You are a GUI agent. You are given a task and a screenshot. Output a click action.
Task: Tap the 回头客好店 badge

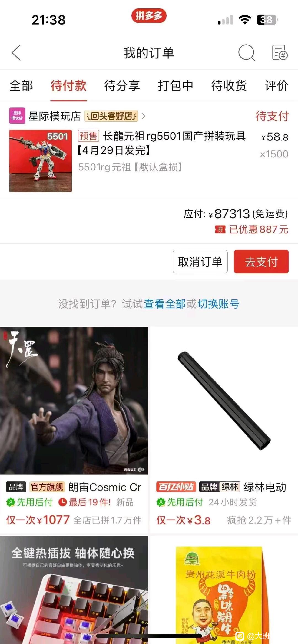tap(111, 116)
